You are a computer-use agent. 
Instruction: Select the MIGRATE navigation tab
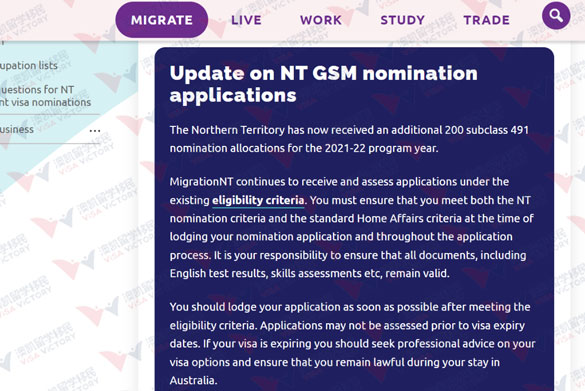click(x=162, y=20)
